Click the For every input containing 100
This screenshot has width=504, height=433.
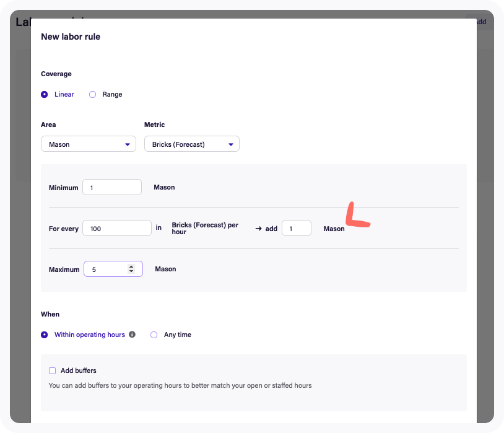(116, 229)
